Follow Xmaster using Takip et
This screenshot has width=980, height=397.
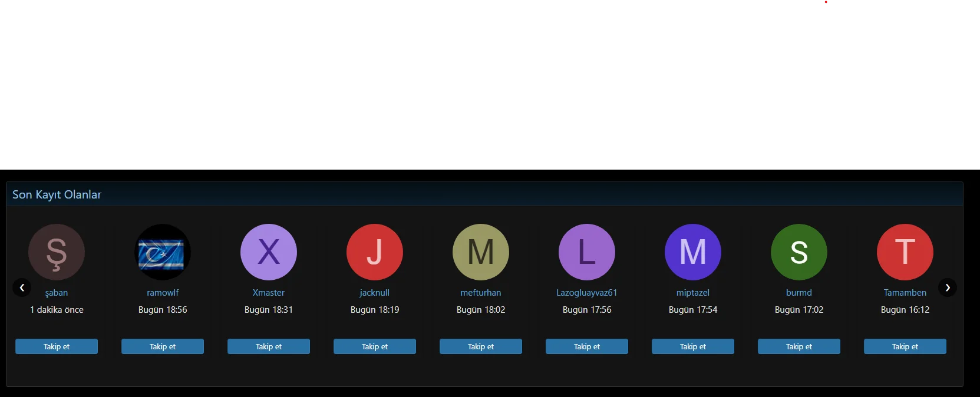point(269,346)
